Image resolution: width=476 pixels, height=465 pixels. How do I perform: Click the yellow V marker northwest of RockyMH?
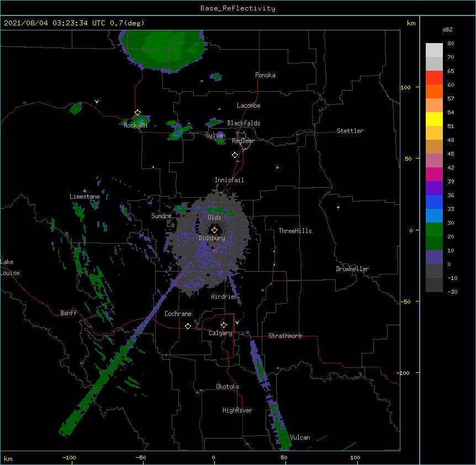(97, 102)
